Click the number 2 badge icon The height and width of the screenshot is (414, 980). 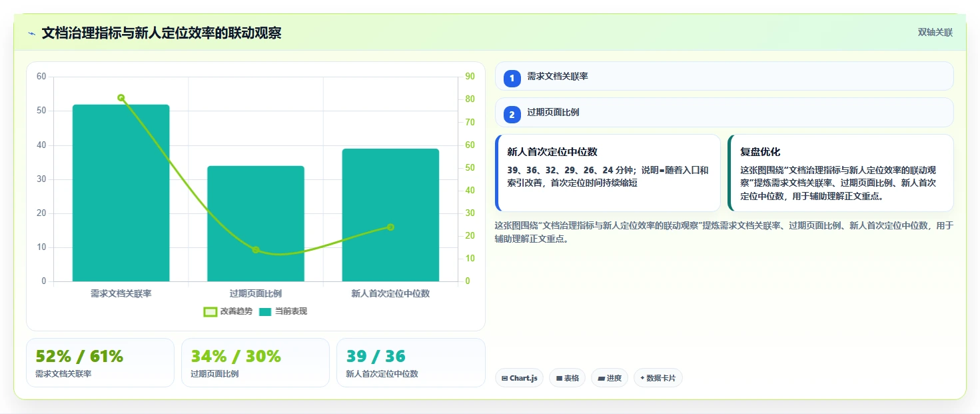pyautogui.click(x=512, y=115)
